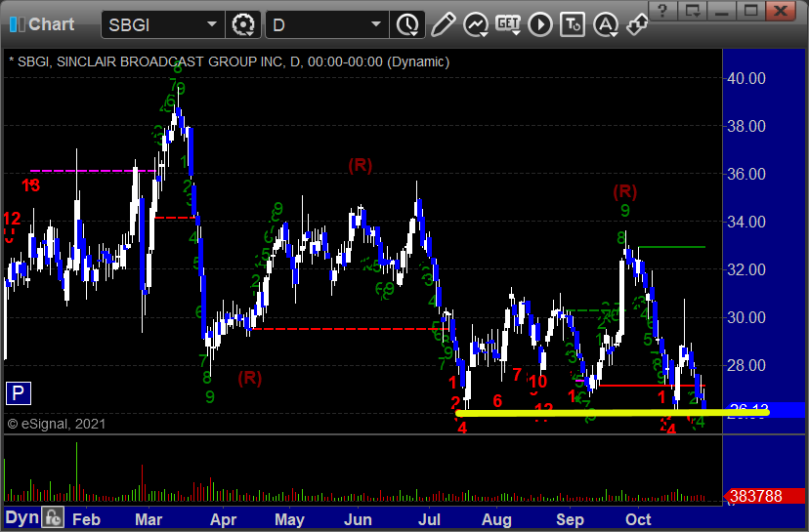This screenshot has height=532, width=809.
Task: Click the Feb label on time axis
Action: pos(86,519)
